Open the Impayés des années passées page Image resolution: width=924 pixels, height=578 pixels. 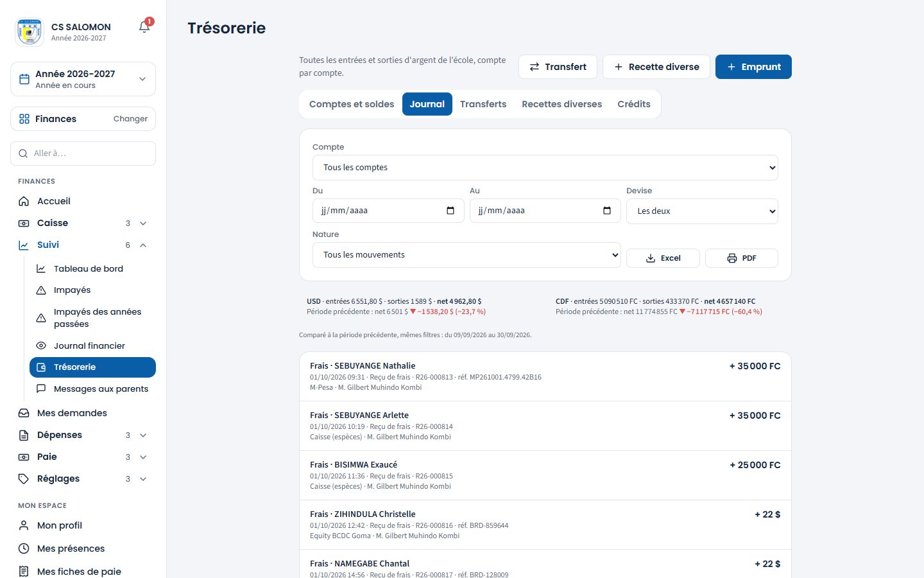(92, 318)
